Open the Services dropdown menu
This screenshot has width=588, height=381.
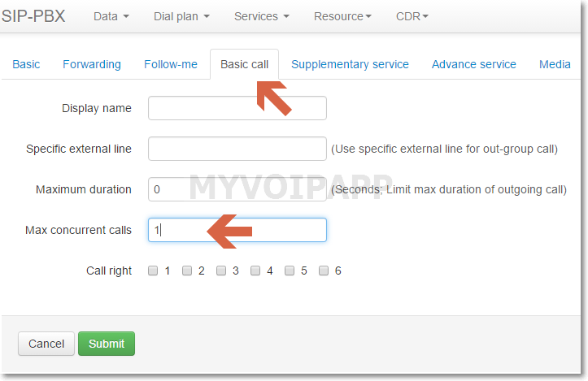tap(261, 16)
